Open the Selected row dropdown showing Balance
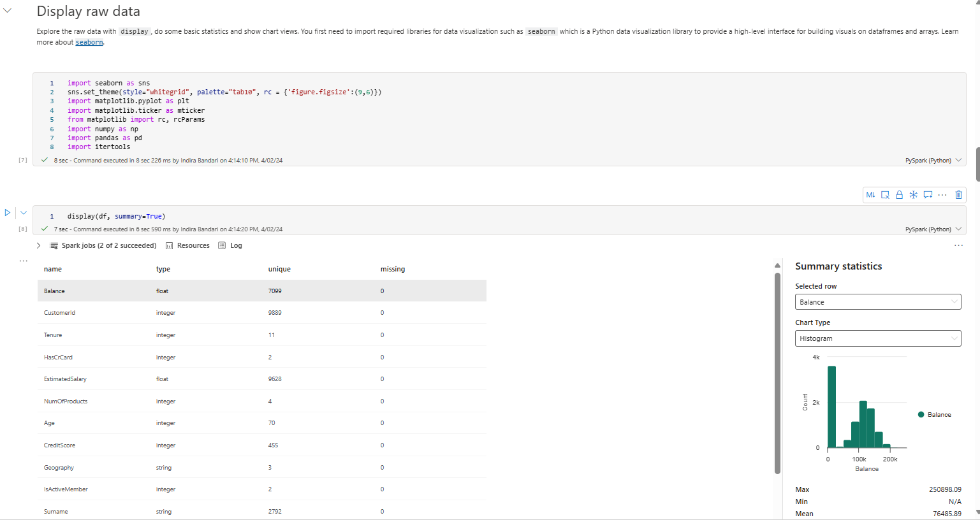The height and width of the screenshot is (520, 980). coord(877,302)
